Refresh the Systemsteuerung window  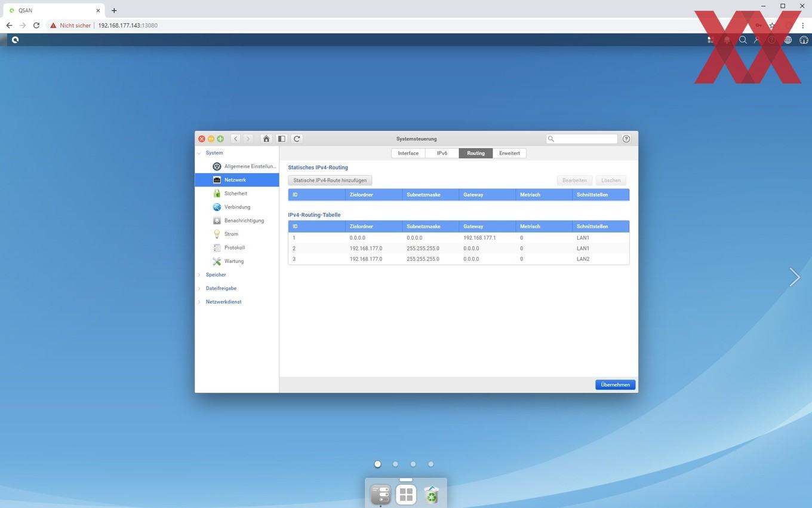tap(297, 139)
